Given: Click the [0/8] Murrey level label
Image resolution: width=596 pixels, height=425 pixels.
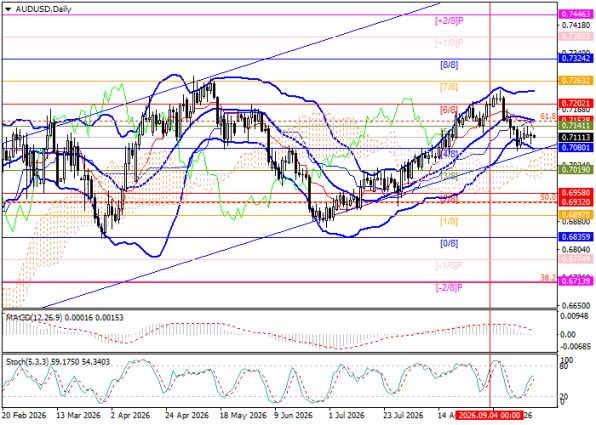Looking at the screenshot, I should [449, 243].
